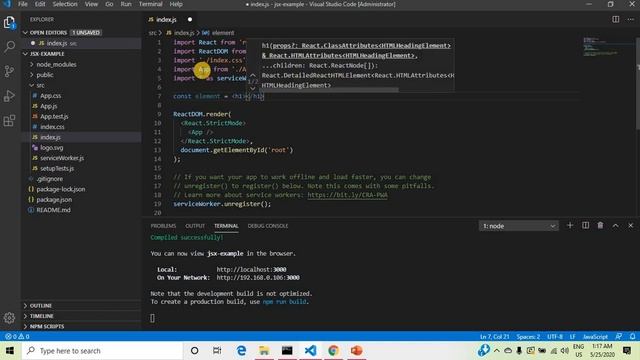The height and width of the screenshot is (360, 640).
Task: Open PowerPoint from taskbar
Action: pyautogui.click(x=356, y=351)
